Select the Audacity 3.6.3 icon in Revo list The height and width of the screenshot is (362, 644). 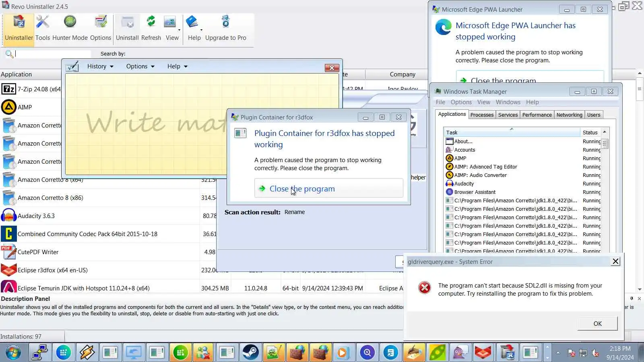[8, 216]
